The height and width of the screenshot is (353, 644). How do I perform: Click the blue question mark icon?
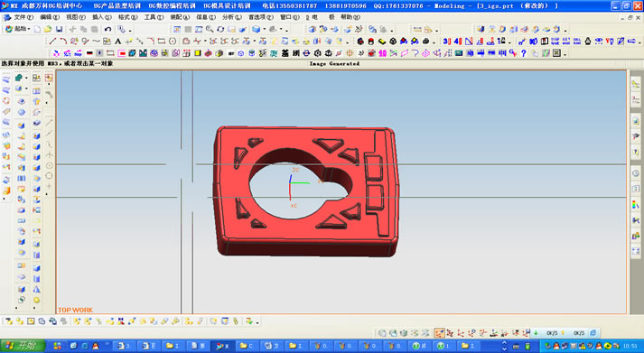524,53
